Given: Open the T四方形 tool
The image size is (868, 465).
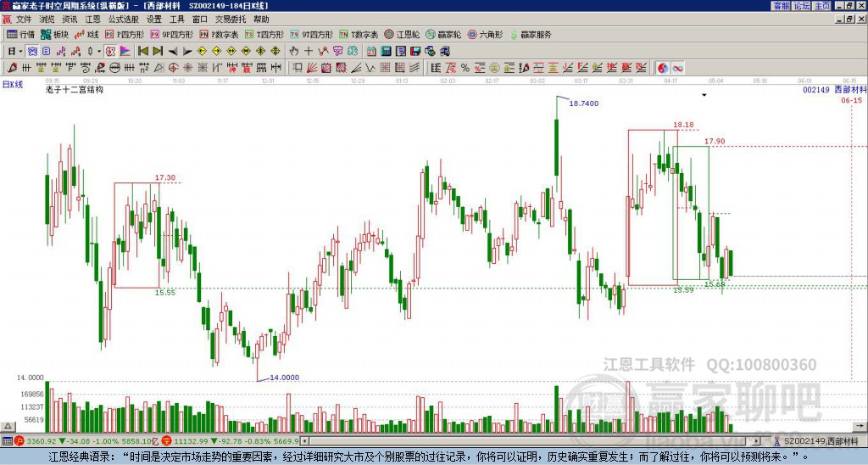Looking at the screenshot, I should click(x=264, y=34).
